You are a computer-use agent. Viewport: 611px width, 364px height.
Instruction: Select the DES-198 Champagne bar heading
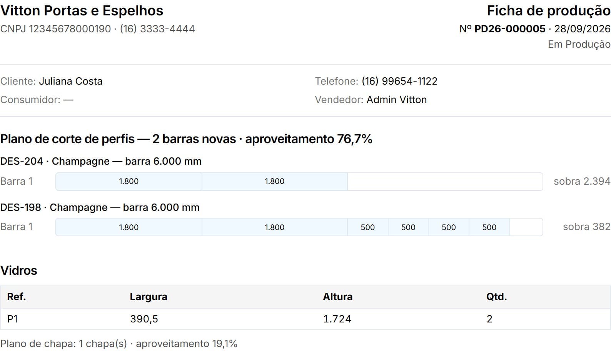point(100,207)
